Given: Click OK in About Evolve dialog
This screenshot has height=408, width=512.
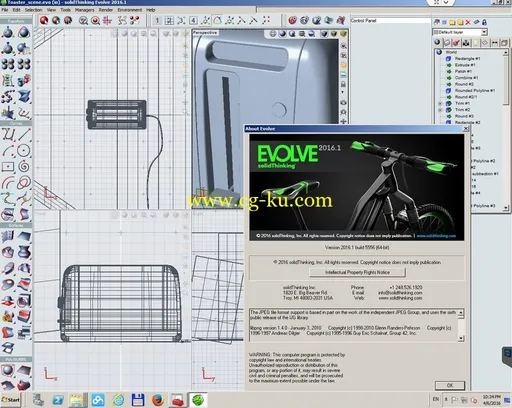Looking at the screenshot, I should [450, 385].
